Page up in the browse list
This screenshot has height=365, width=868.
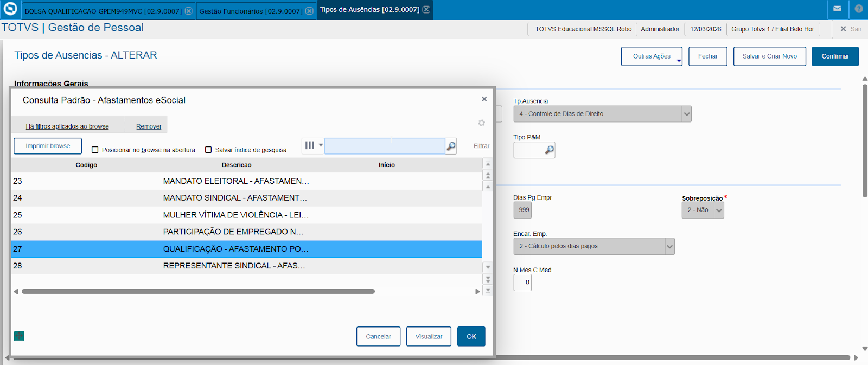pyautogui.click(x=488, y=175)
